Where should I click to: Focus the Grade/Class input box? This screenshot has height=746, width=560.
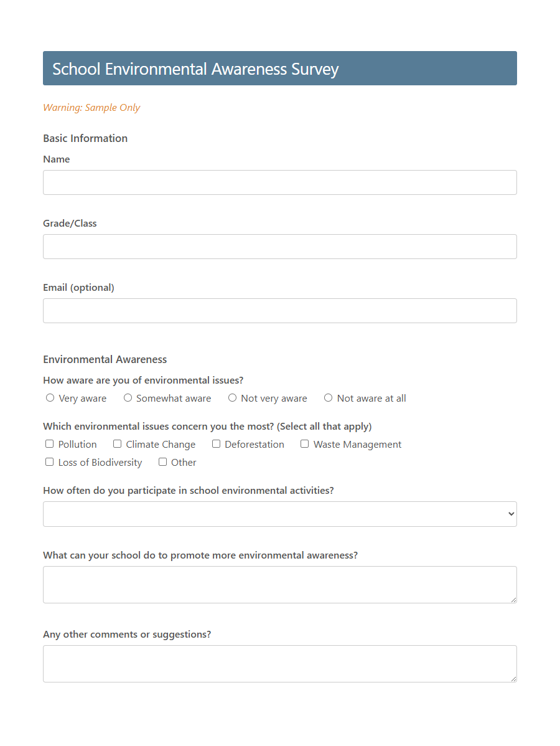point(279,246)
